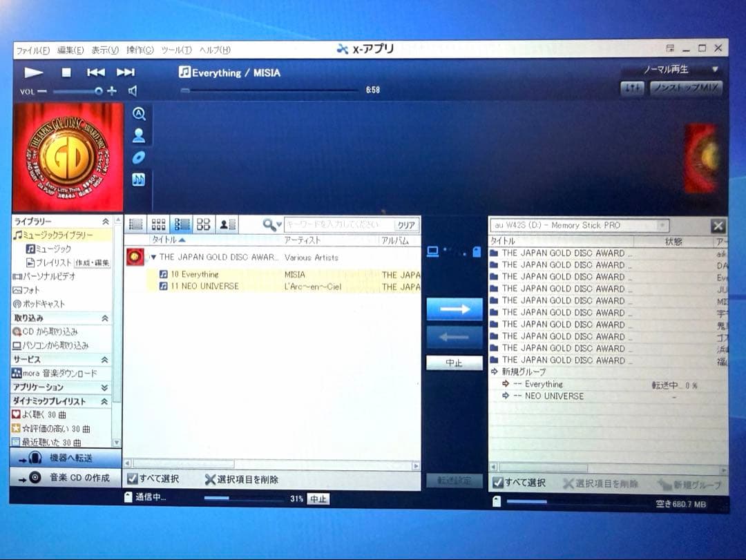Switch to artist list view icon
The image size is (746, 560).
(x=227, y=224)
